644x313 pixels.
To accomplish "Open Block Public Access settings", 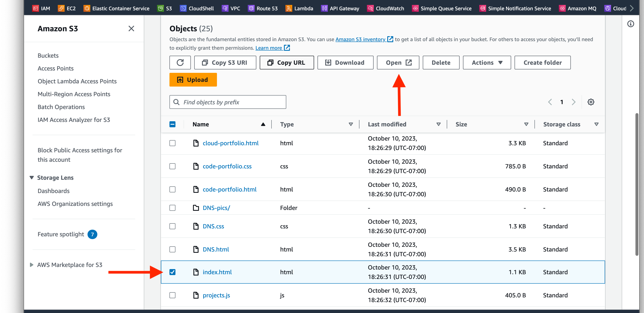I will point(80,155).
